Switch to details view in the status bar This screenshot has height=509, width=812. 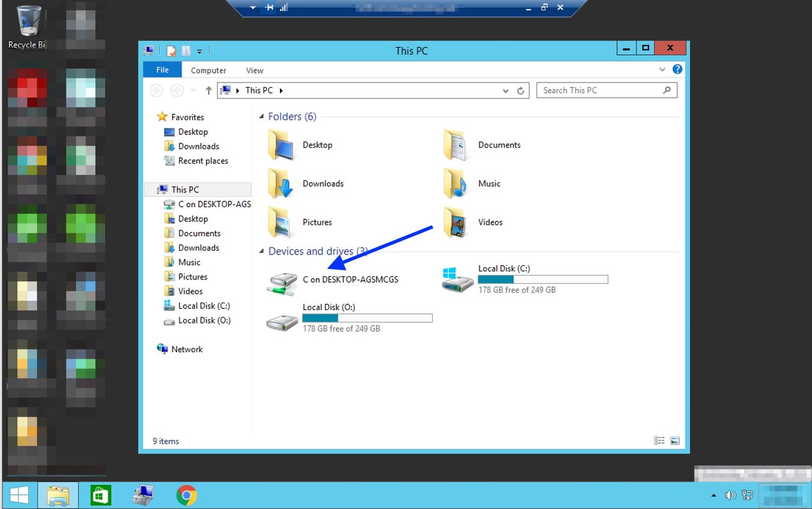[659, 440]
